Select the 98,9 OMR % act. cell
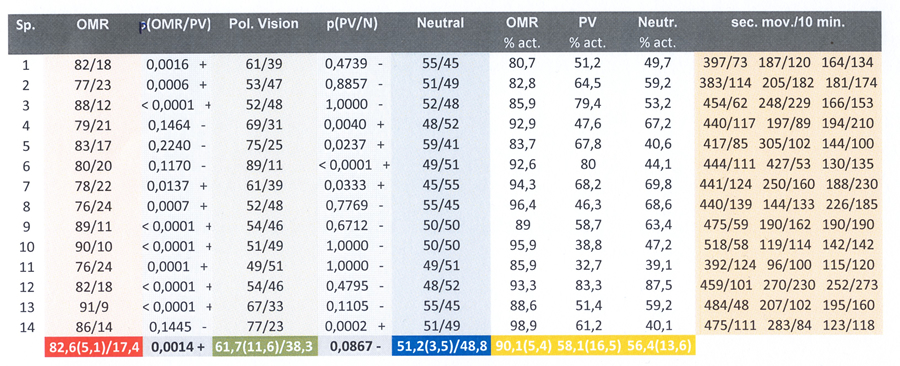Viewport: 900px width, 366px height. point(522,325)
